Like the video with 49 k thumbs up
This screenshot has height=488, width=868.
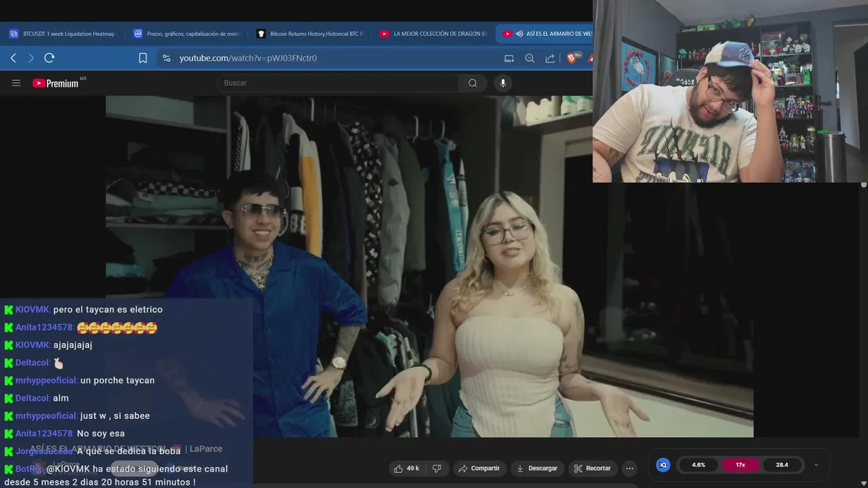[x=406, y=468]
